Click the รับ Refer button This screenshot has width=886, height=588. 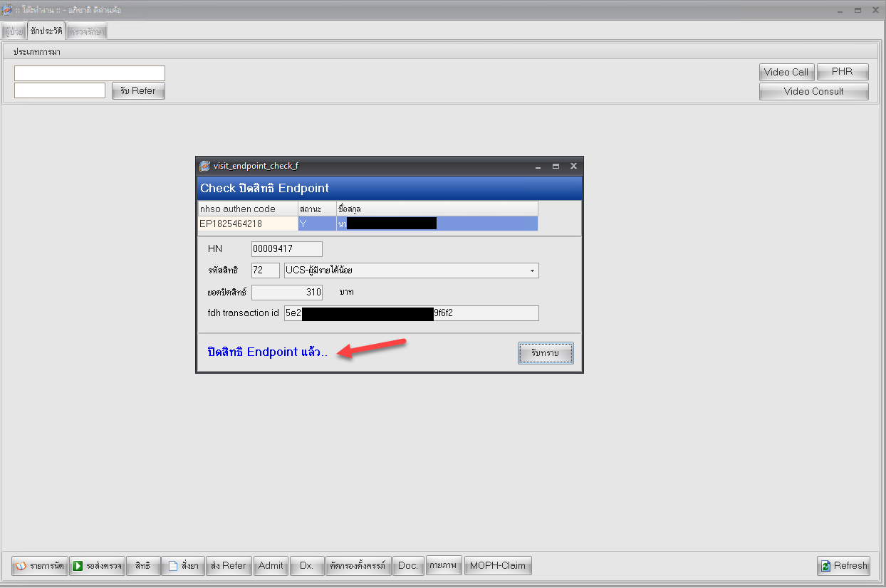point(138,91)
